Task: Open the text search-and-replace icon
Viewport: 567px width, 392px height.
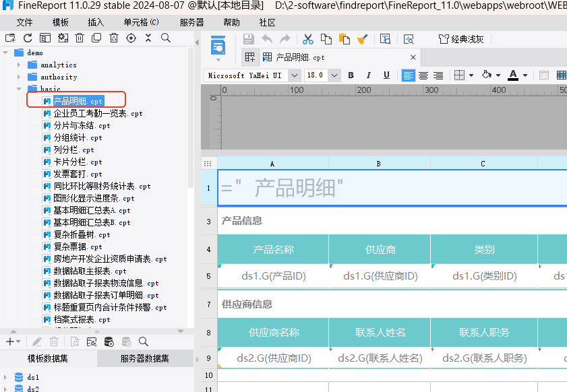Action: point(385,39)
